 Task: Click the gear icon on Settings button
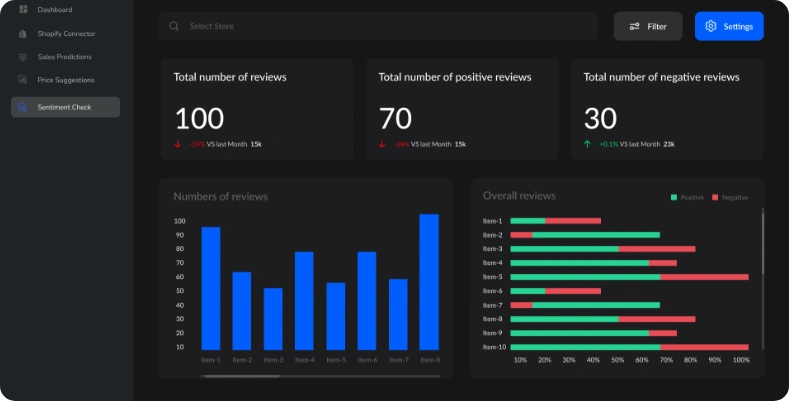pos(711,26)
